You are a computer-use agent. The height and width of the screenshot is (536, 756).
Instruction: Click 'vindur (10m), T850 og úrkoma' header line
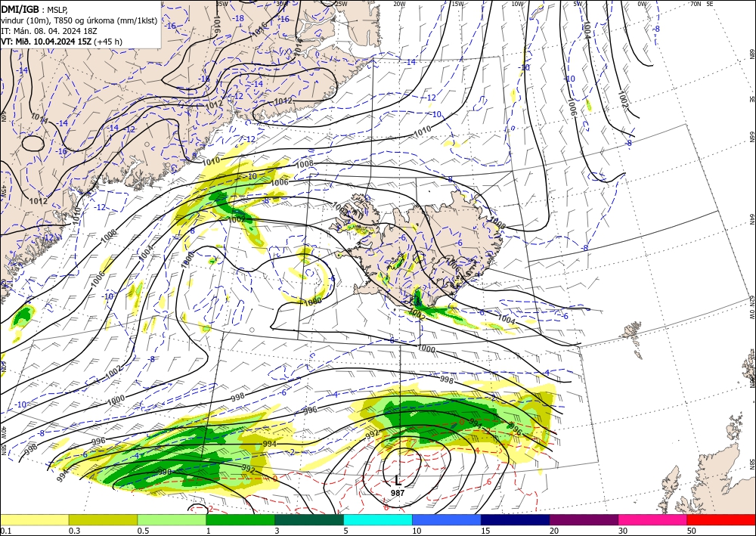click(x=79, y=20)
